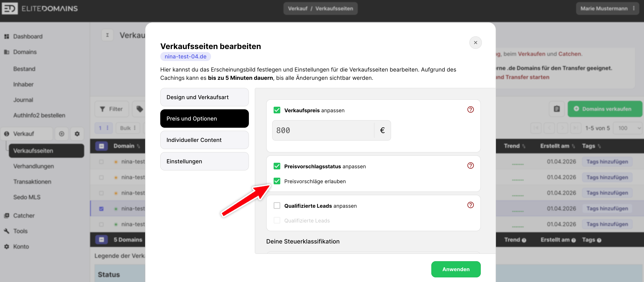Image resolution: width=644 pixels, height=282 pixels.
Task: Sort by Tags column header
Action: (x=599, y=146)
